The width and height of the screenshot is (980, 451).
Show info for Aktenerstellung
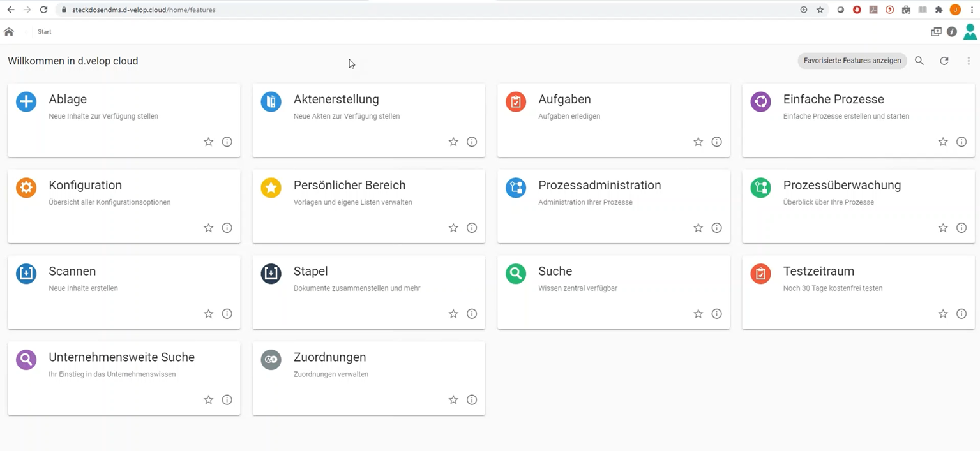point(472,142)
